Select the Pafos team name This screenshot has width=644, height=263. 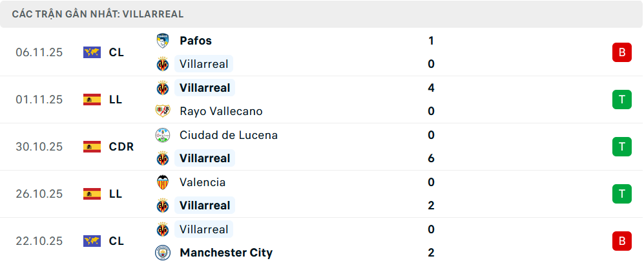click(196, 41)
